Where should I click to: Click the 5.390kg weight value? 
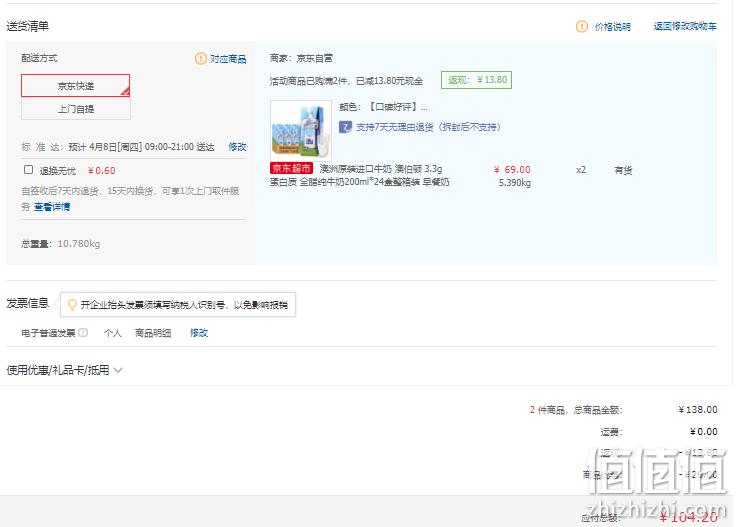click(x=514, y=183)
